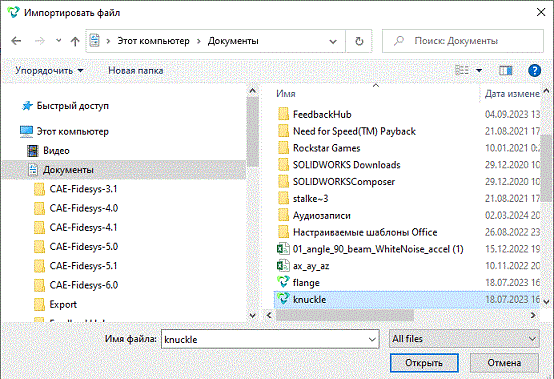Click the forward navigation arrow

(40, 41)
